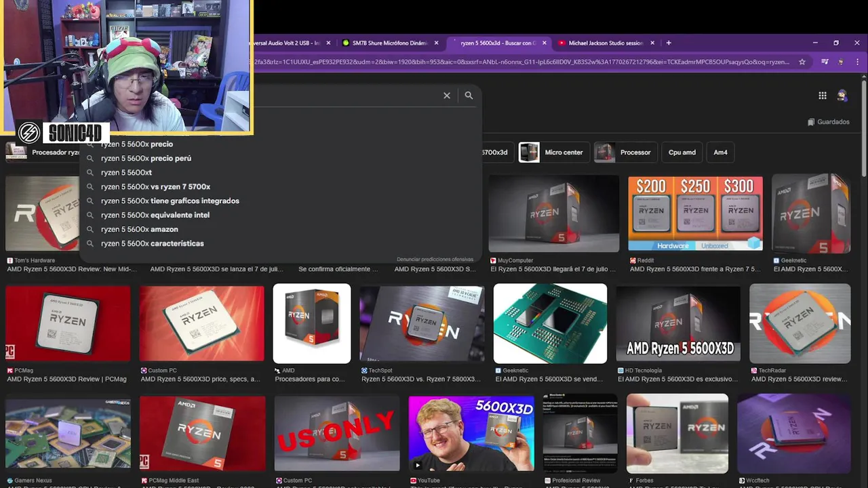Image resolution: width=868 pixels, height=488 pixels.
Task: Open MuyComputer Ryzen 5 box image
Action: [554, 213]
